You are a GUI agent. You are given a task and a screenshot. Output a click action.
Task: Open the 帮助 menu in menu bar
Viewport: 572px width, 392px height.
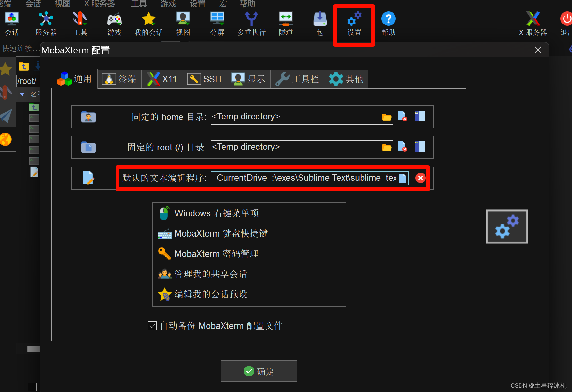[247, 4]
